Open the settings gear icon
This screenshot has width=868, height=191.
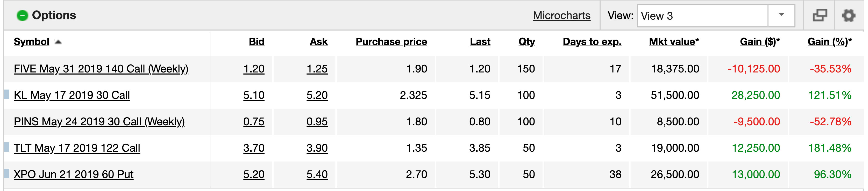pos(849,16)
